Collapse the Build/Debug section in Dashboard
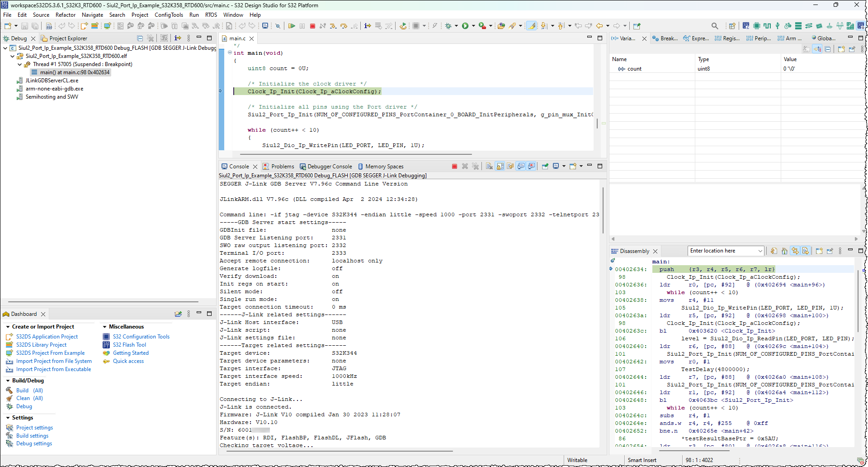 [8, 381]
